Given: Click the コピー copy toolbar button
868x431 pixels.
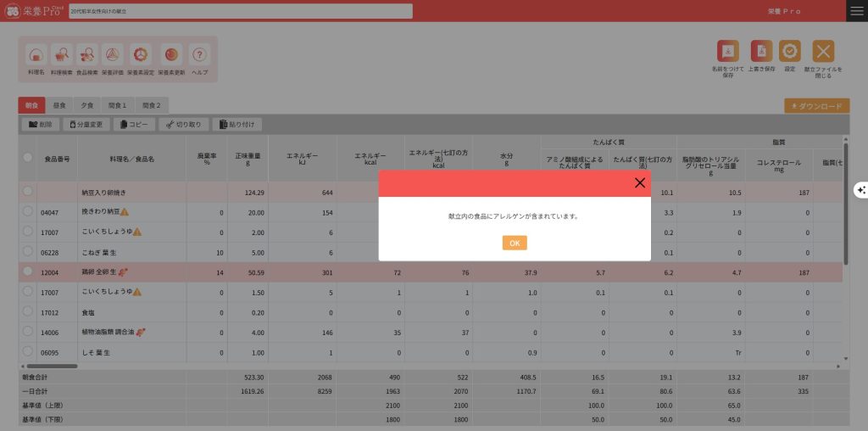Looking at the screenshot, I should [x=135, y=125].
